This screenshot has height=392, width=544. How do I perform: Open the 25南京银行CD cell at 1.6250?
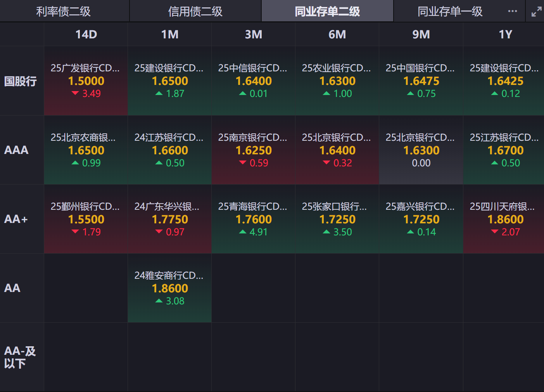click(x=254, y=150)
